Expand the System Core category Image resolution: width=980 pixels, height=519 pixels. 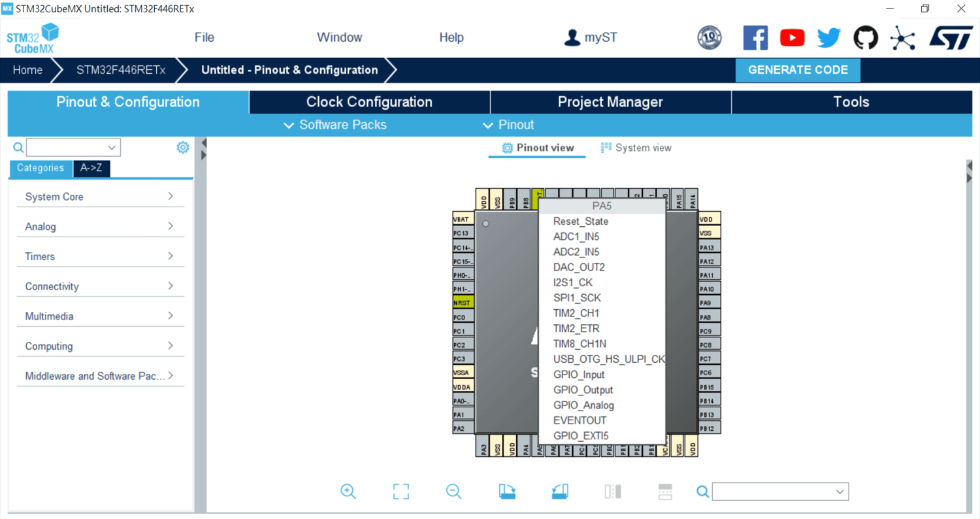pos(100,197)
